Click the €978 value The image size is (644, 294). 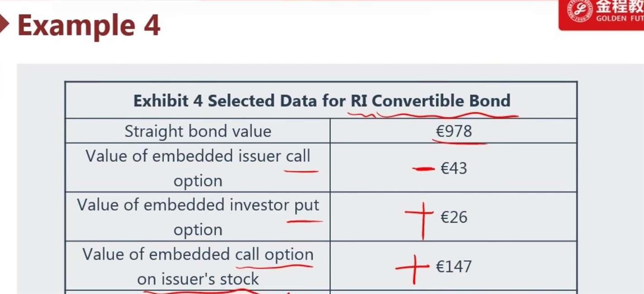[x=454, y=131]
